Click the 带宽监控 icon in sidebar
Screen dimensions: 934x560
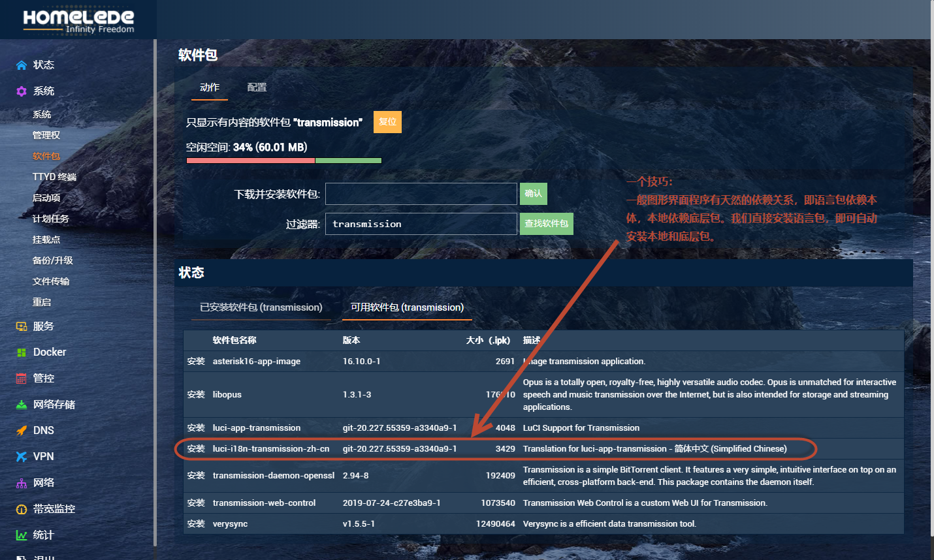point(22,508)
